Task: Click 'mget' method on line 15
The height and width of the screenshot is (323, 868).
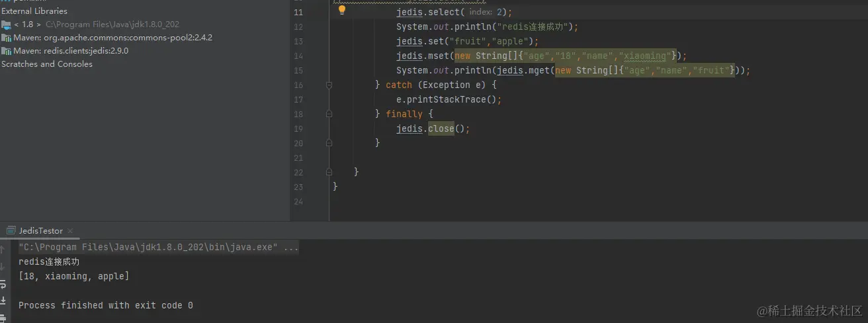Action: [x=539, y=70]
